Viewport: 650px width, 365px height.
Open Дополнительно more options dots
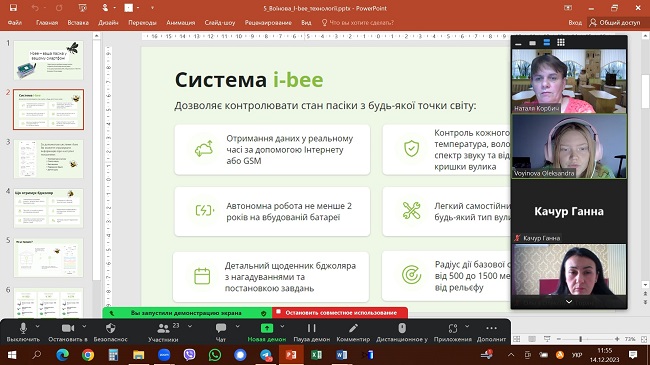491,333
